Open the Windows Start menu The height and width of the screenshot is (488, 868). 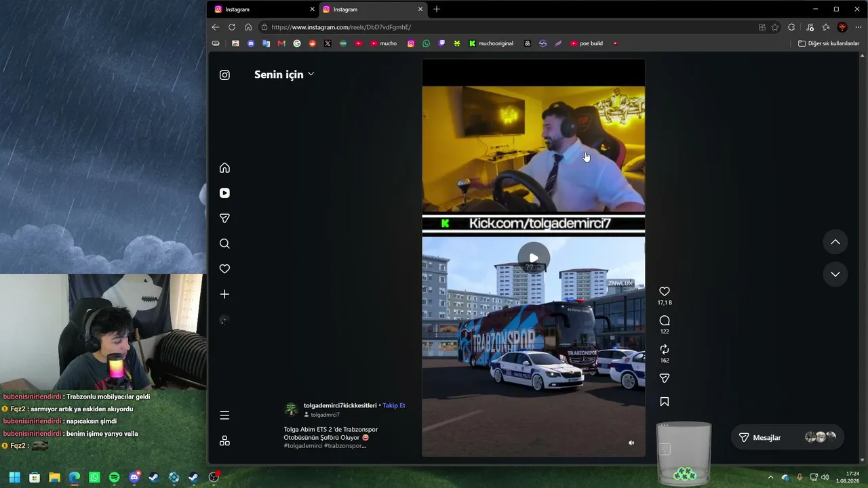14,477
